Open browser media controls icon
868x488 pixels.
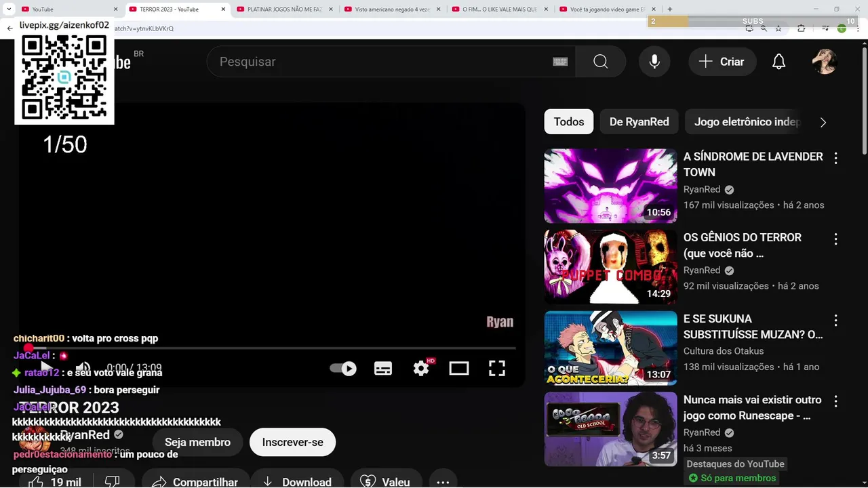point(825,28)
